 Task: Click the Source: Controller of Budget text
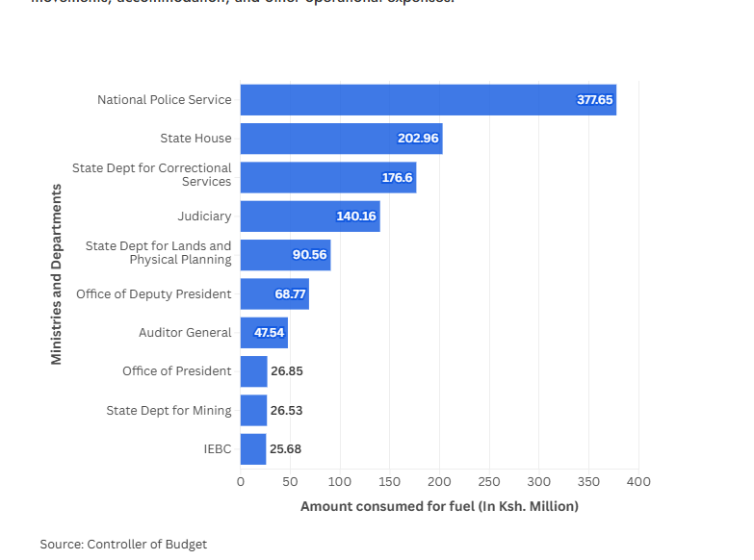click(123, 545)
